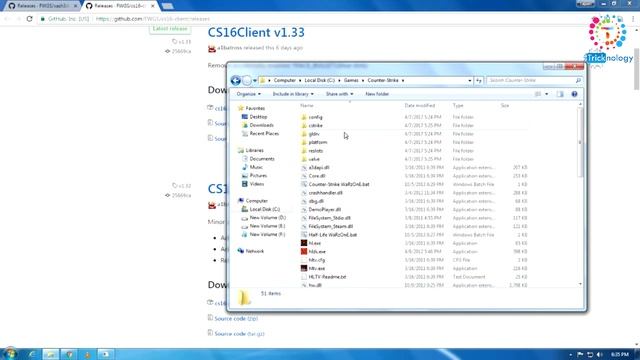The width and height of the screenshot is (640, 360).
Task: Select the platform folder icon
Action: point(304,142)
